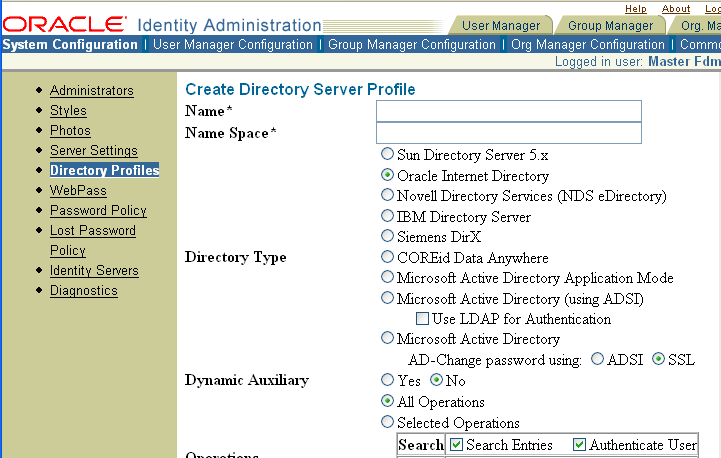Click the Create Directory Server Profile heading
Viewport: 721px width, 458px height.
(x=300, y=89)
